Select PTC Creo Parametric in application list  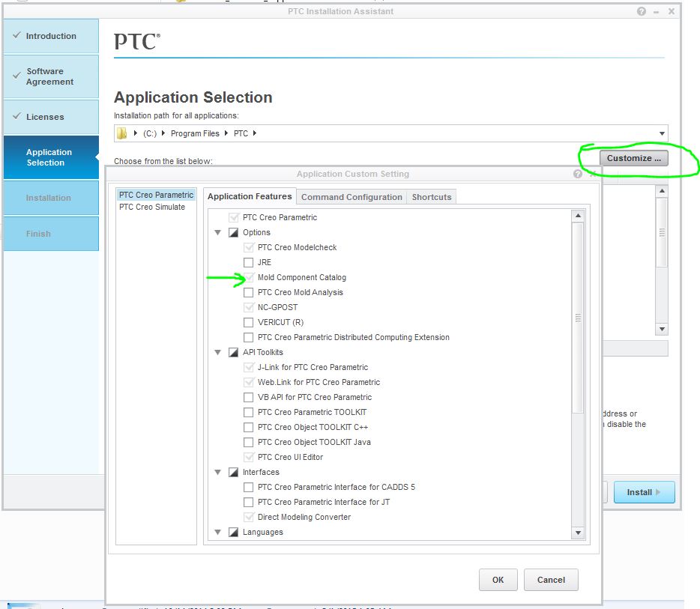[x=156, y=195]
